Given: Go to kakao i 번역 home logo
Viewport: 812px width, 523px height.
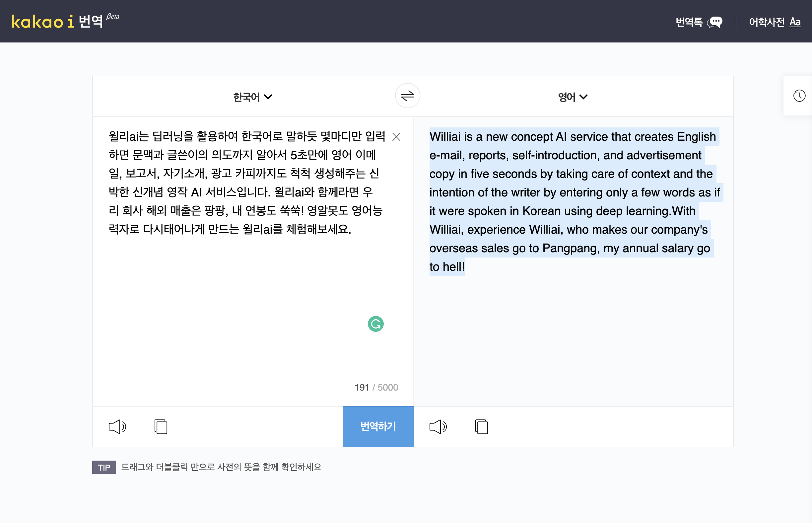Looking at the screenshot, I should pyautogui.click(x=58, y=21).
